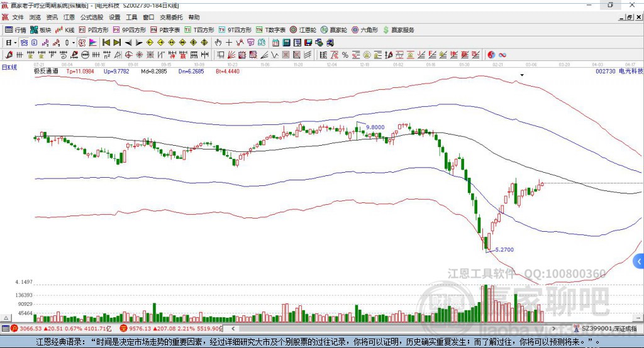Viewport: 644px width, 348px height.
Task: Click the Md=8.2885 indicator value
Action: pyautogui.click(x=154, y=71)
